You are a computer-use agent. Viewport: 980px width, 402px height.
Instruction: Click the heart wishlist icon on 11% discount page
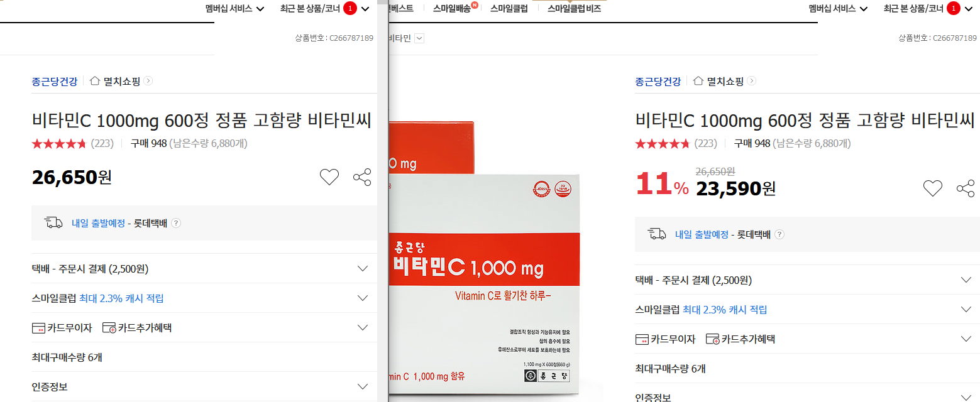(933, 188)
